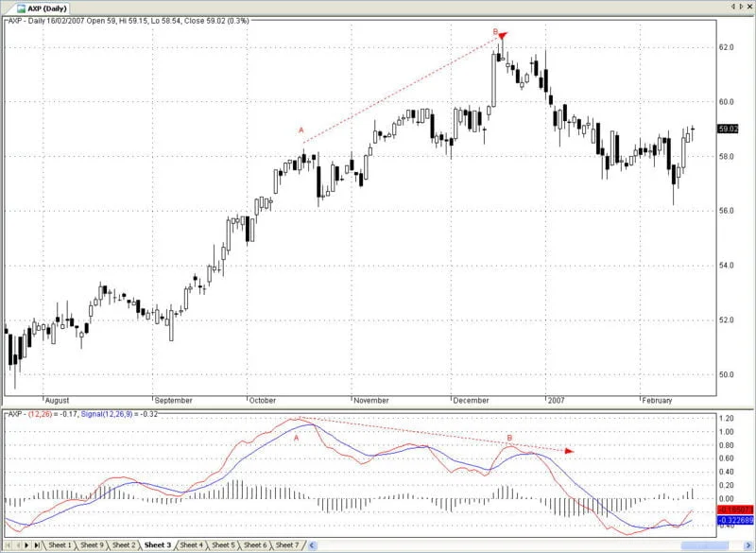Click the November date axis label
Image resolution: width=756 pixels, height=553 pixels.
(371, 400)
